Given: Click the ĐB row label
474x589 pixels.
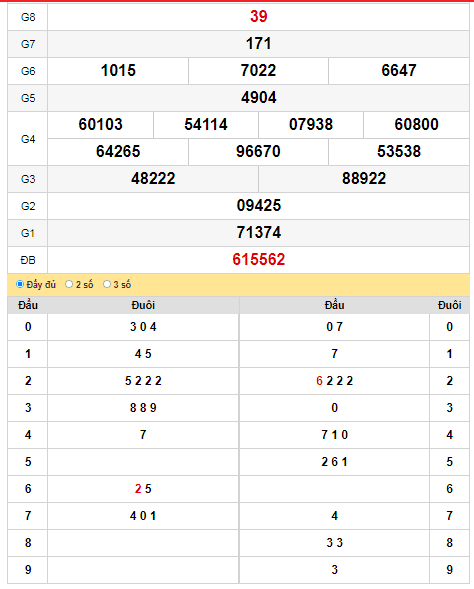Looking at the screenshot, I should point(28,260).
